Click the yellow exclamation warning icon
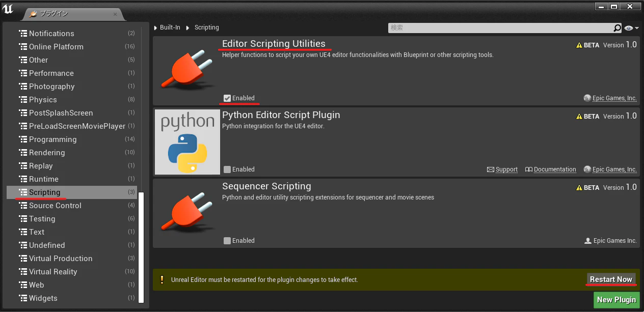The image size is (644, 312). tap(162, 279)
